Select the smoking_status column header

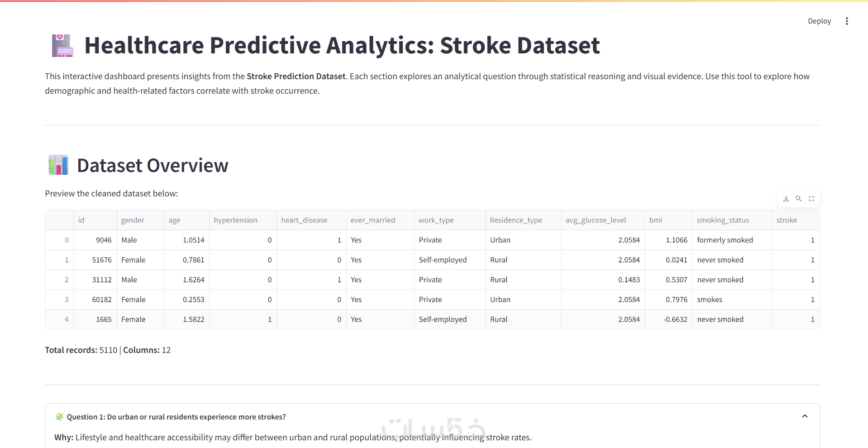pos(723,220)
